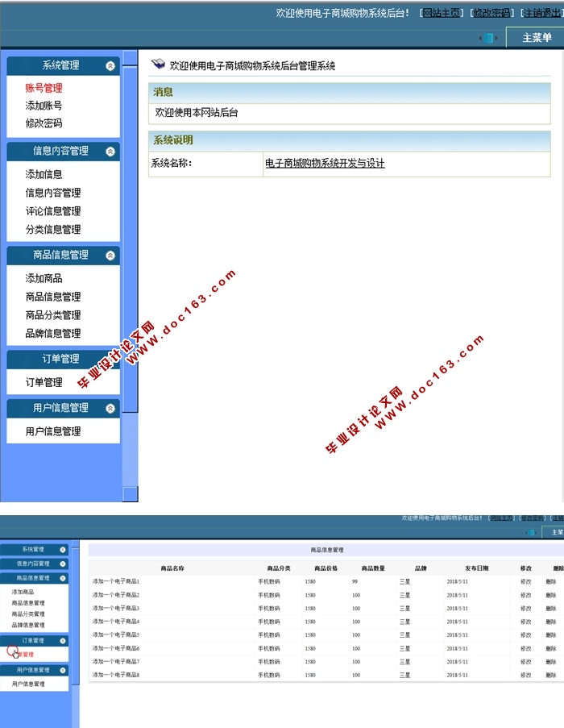Select 修改密码 under 系统管理 in the sidebar
The image size is (564, 728).
pyautogui.click(x=44, y=123)
